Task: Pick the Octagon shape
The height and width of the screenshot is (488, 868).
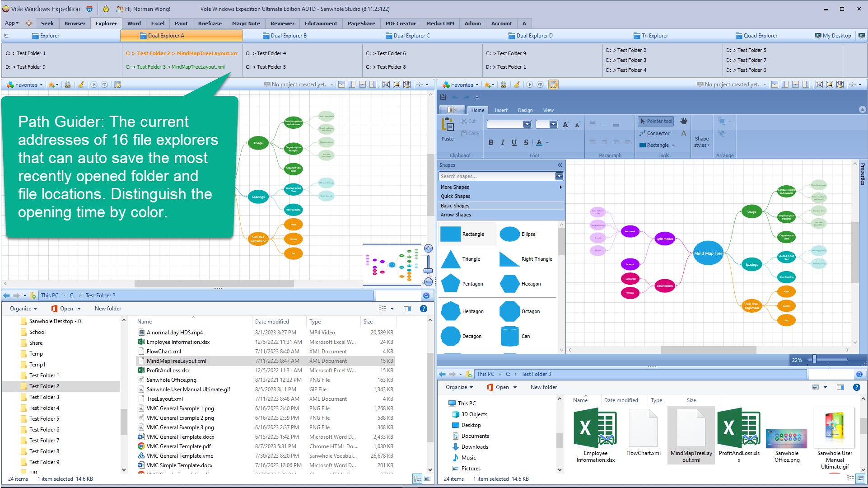Action: (x=520, y=311)
